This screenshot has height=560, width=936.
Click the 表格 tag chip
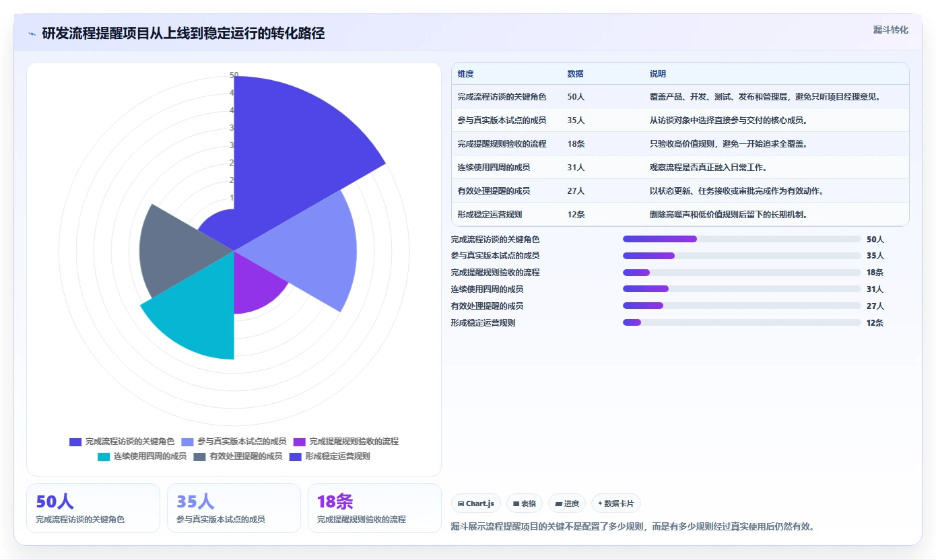point(525,503)
